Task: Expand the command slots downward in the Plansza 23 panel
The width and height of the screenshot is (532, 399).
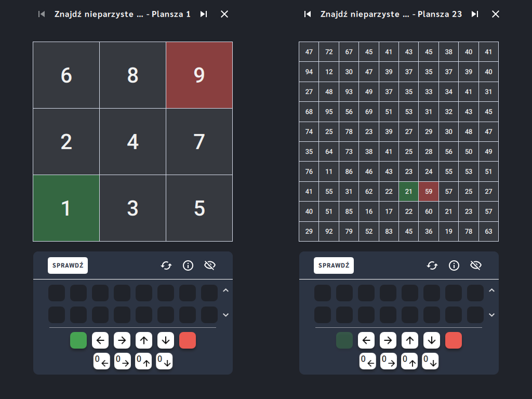Action: coord(491,315)
